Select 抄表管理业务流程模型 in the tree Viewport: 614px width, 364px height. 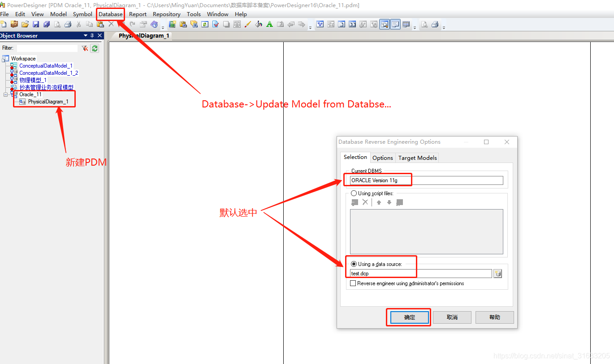46,87
